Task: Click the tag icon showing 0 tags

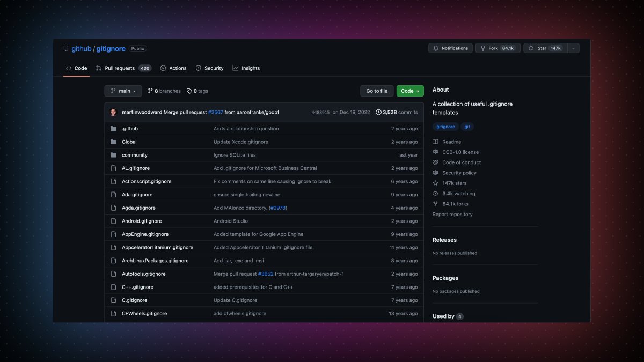Action: click(x=189, y=91)
